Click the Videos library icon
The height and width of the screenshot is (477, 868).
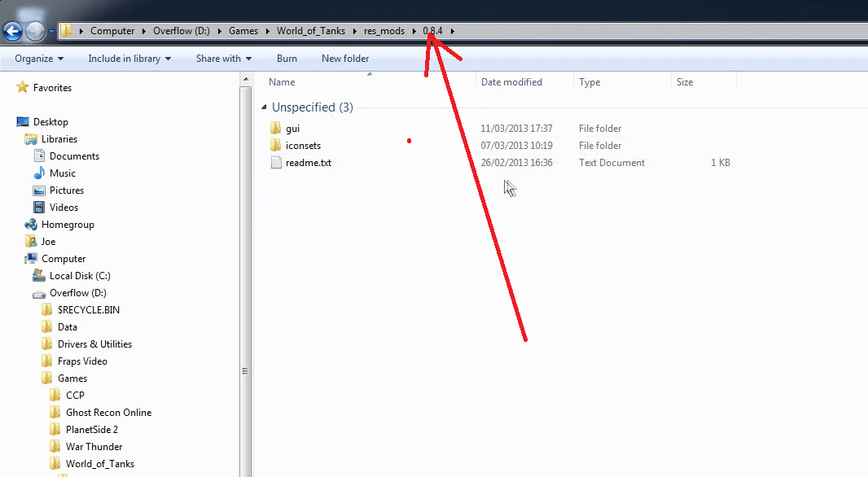click(x=39, y=208)
